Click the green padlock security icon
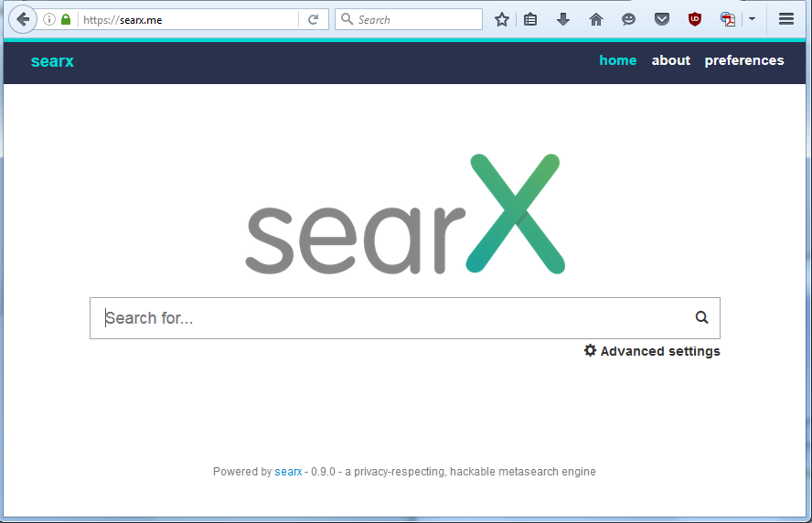The image size is (812, 523). click(x=66, y=20)
